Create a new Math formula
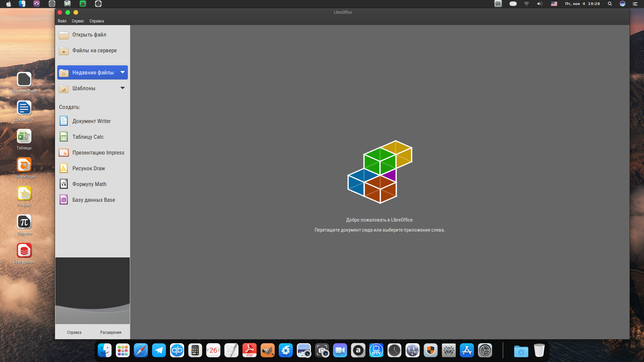 click(x=90, y=184)
